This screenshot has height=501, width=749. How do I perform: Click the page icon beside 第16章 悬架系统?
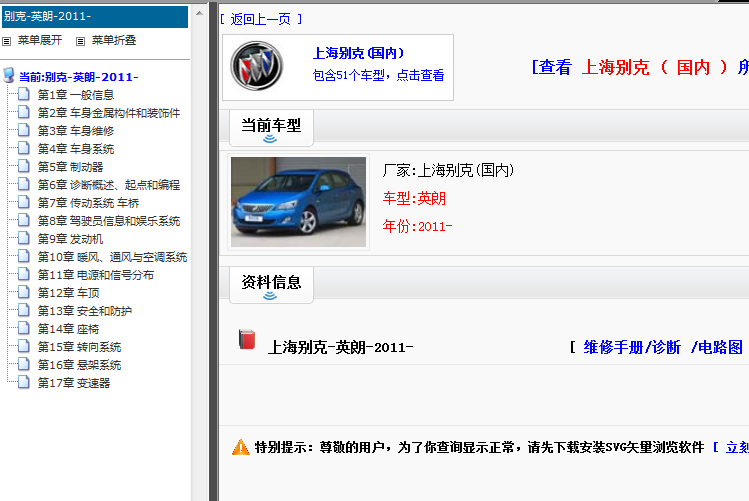23,364
